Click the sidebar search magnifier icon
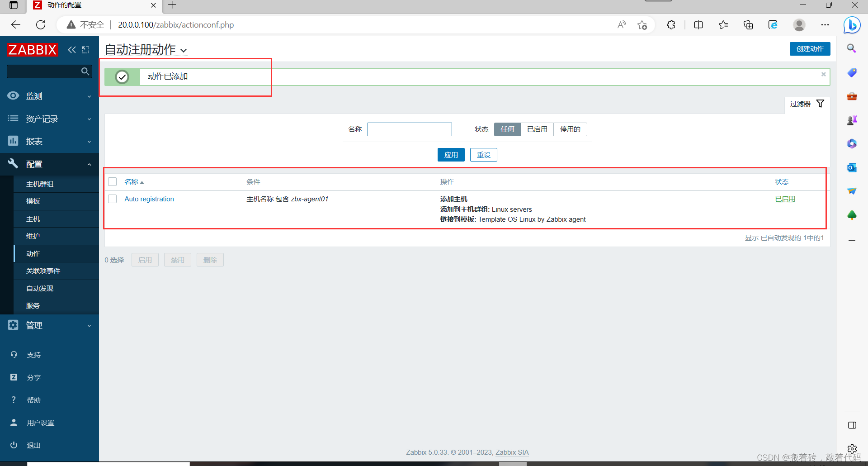The width and height of the screenshot is (868, 466). (85, 71)
